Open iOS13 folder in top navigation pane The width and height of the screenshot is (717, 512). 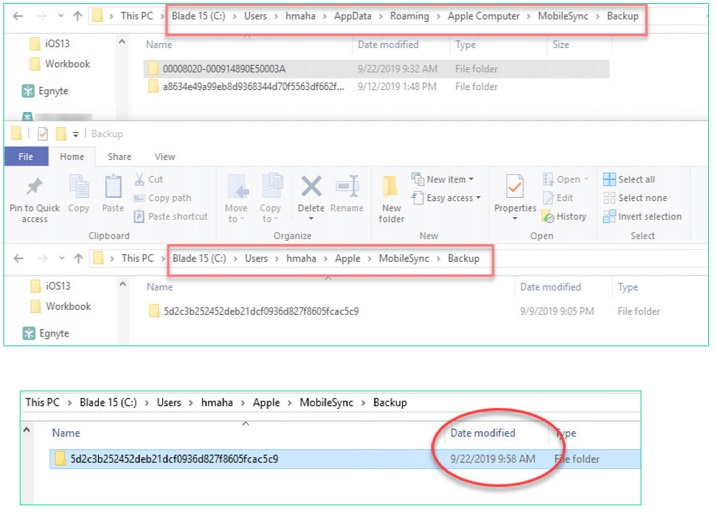tap(50, 43)
